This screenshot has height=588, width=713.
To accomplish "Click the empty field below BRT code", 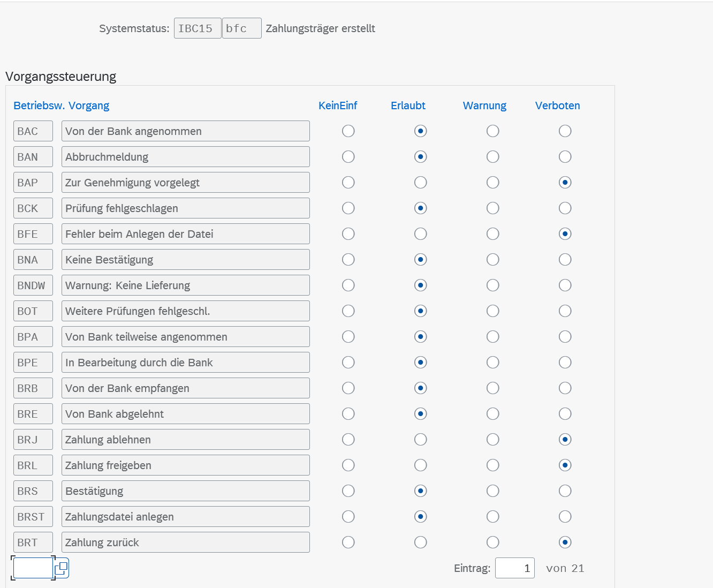I will [33, 568].
